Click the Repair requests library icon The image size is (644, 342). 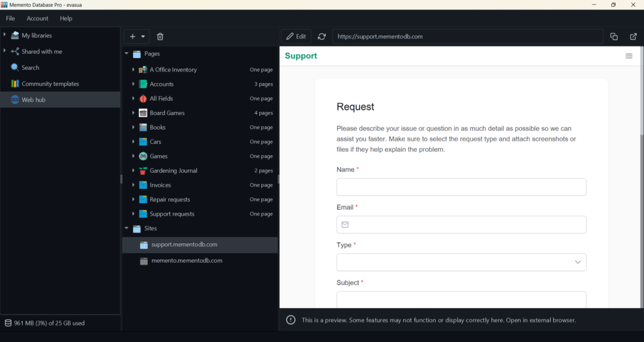pos(143,199)
